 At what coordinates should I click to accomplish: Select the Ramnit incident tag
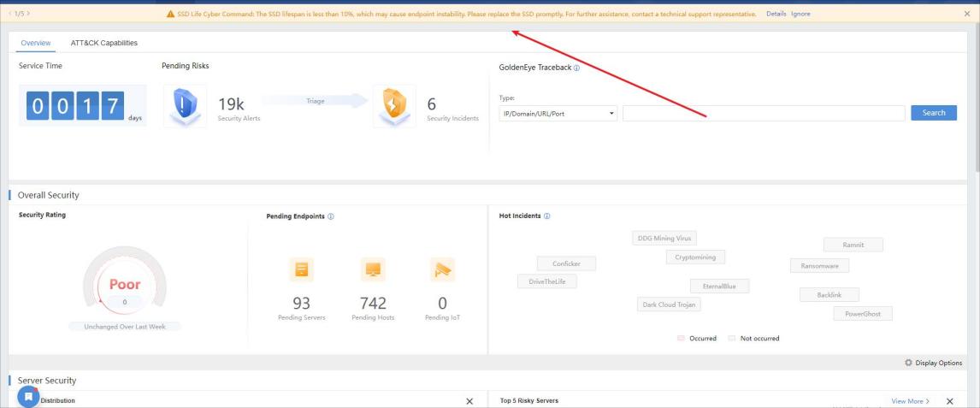pyautogui.click(x=853, y=245)
